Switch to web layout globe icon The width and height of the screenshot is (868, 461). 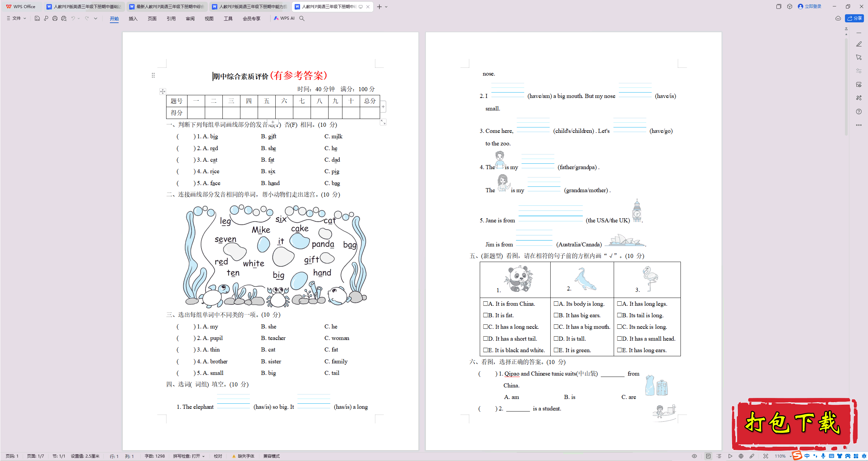pos(741,456)
